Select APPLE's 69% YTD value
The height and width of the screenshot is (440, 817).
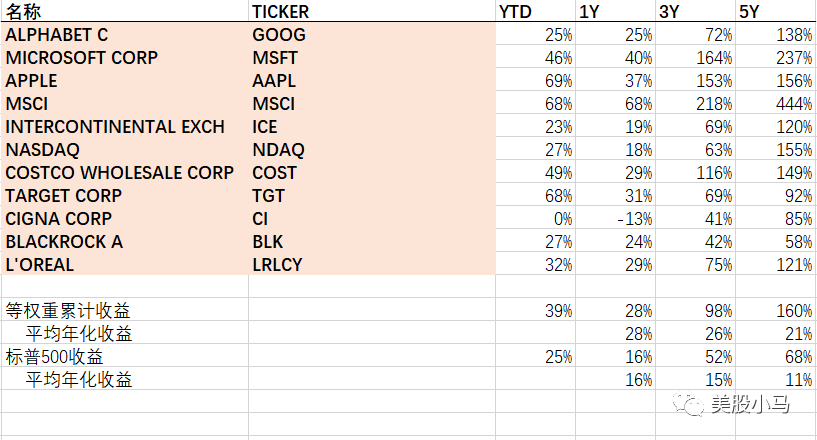(536, 80)
